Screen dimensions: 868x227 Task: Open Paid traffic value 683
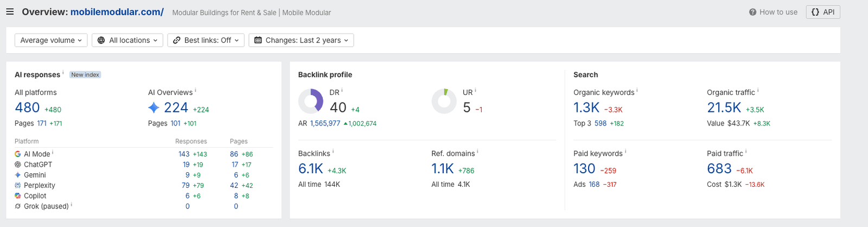719,169
